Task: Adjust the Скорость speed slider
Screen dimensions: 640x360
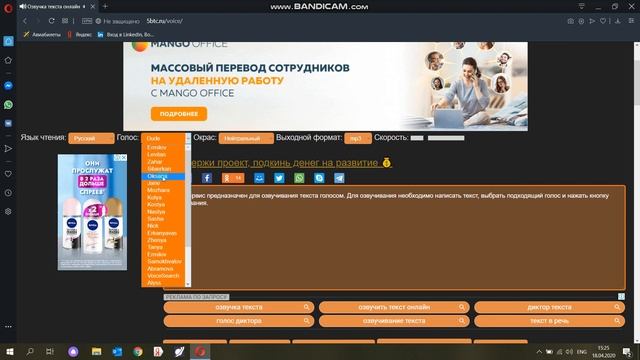Action: [446, 138]
